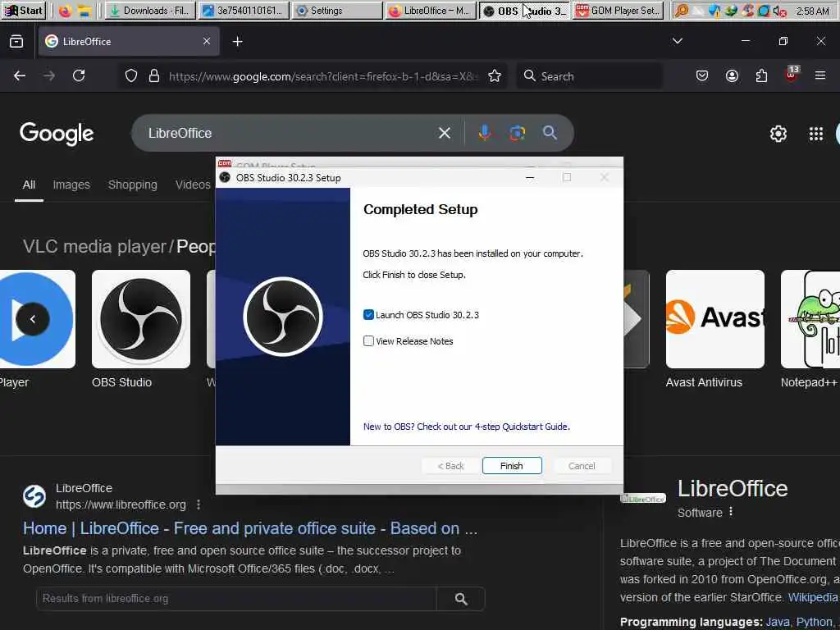Open result options three-dot menu
The height and width of the screenshot is (630, 840).
point(199,504)
